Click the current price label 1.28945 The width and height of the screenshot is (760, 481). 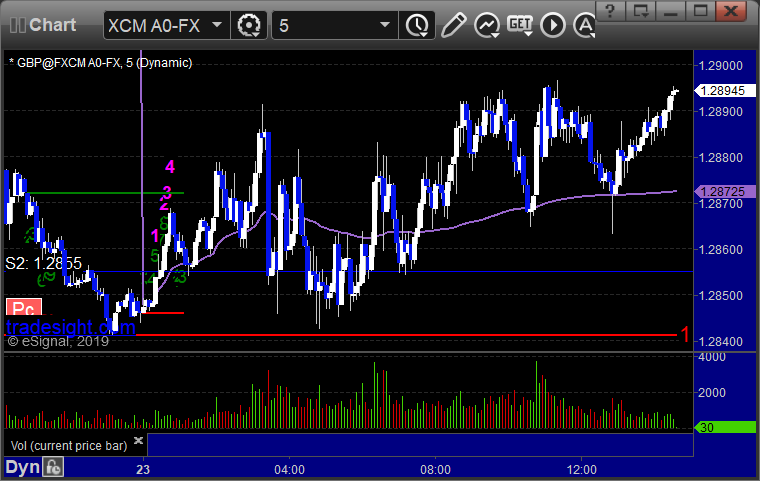[725, 91]
